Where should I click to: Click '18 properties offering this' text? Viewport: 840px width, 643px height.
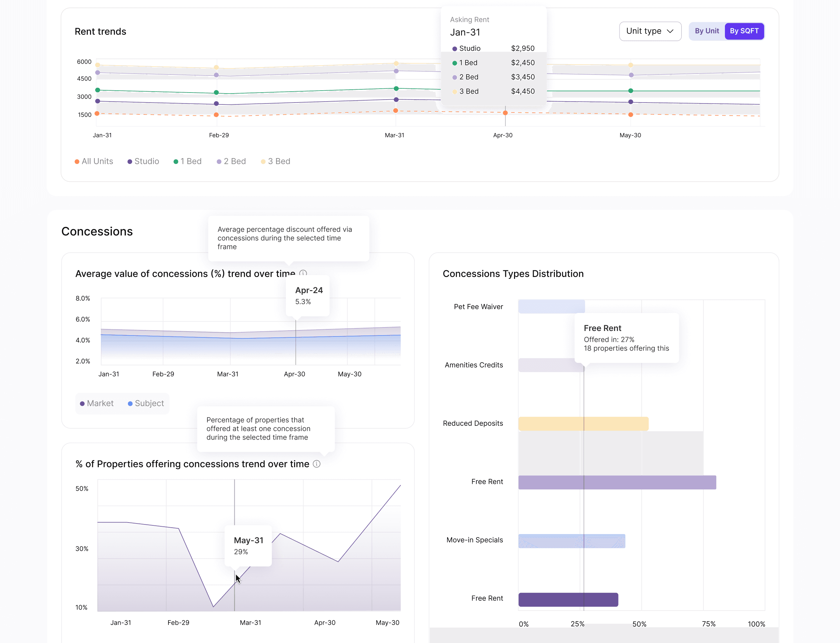(x=626, y=348)
